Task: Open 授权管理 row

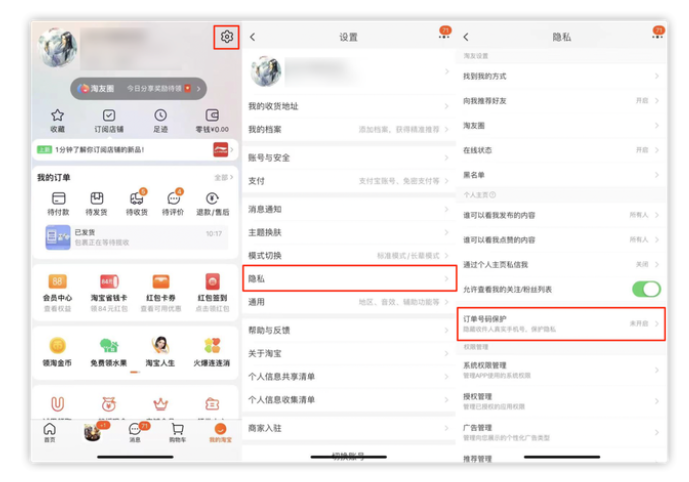Action: click(x=562, y=401)
